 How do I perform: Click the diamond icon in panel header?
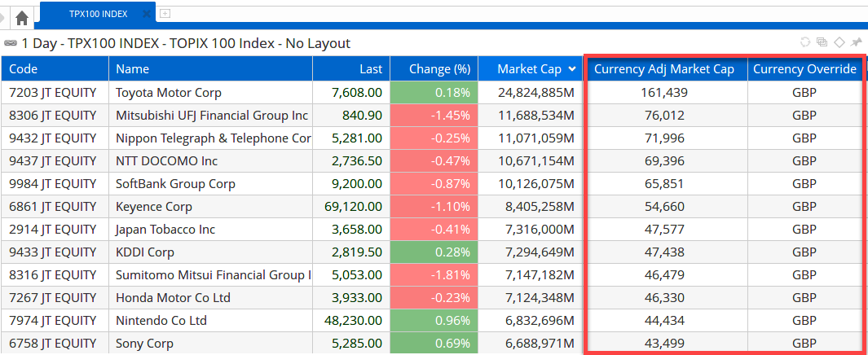pyautogui.click(x=839, y=42)
